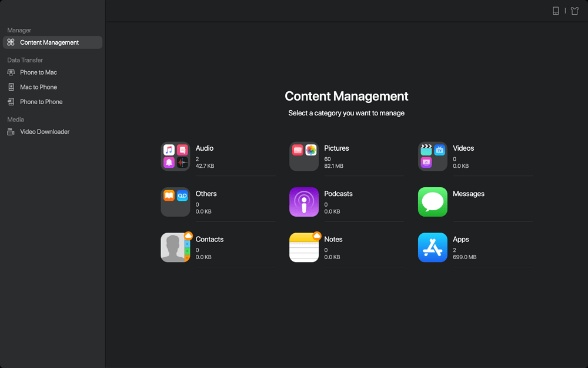This screenshot has width=588, height=368.
Task: Click the shirt skin icon in toolbar
Action: (x=574, y=11)
